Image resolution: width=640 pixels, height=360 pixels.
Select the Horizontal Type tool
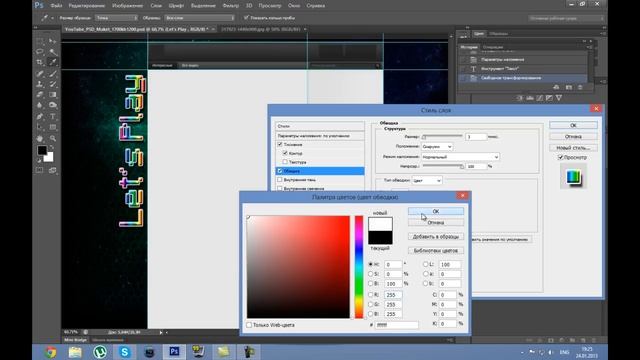53,117
